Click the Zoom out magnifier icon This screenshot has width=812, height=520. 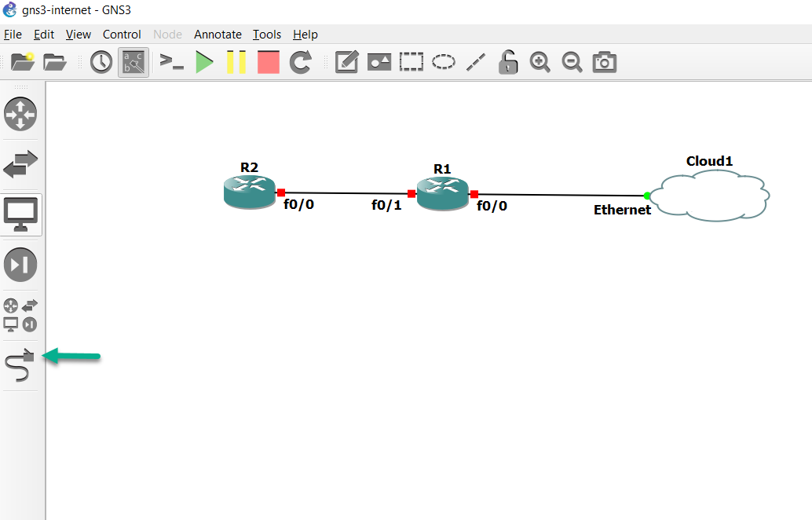pos(572,62)
